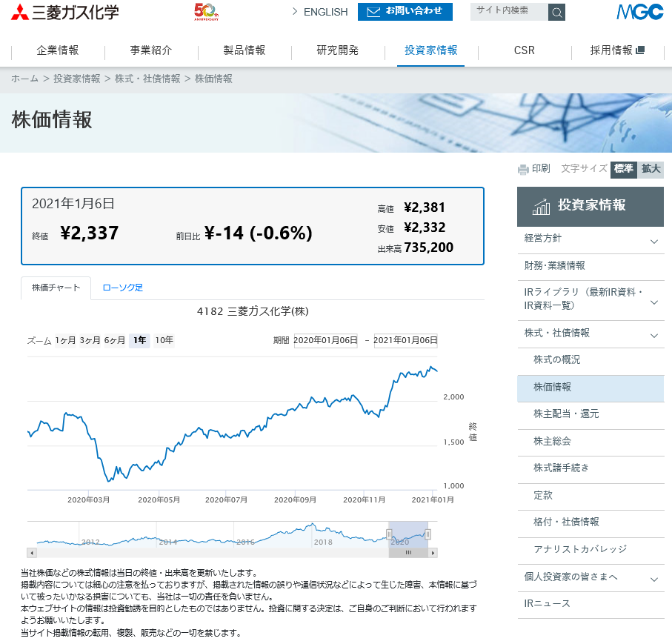The height and width of the screenshot is (644, 672).
Task: Click the MGC logo at top right
Action: [x=639, y=12]
